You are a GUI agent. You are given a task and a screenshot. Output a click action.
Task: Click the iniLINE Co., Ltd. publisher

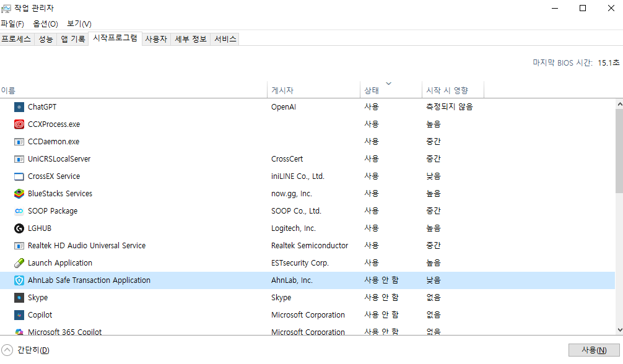pyautogui.click(x=298, y=176)
